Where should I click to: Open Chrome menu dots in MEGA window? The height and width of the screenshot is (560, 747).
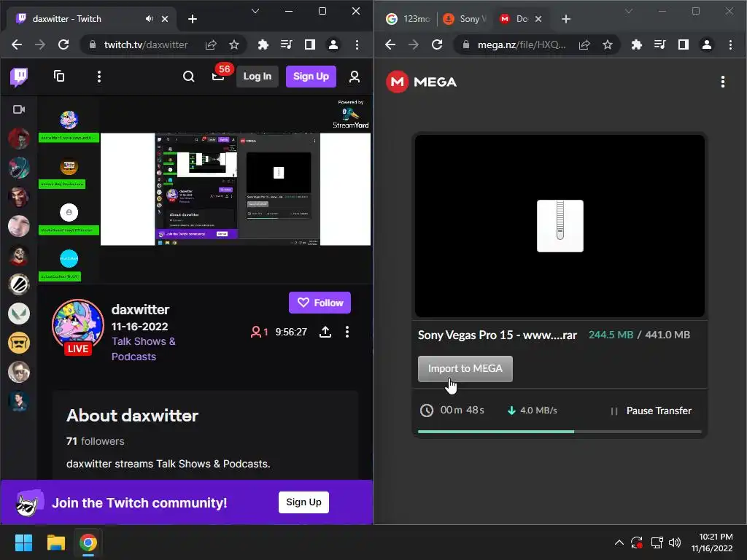click(x=730, y=44)
